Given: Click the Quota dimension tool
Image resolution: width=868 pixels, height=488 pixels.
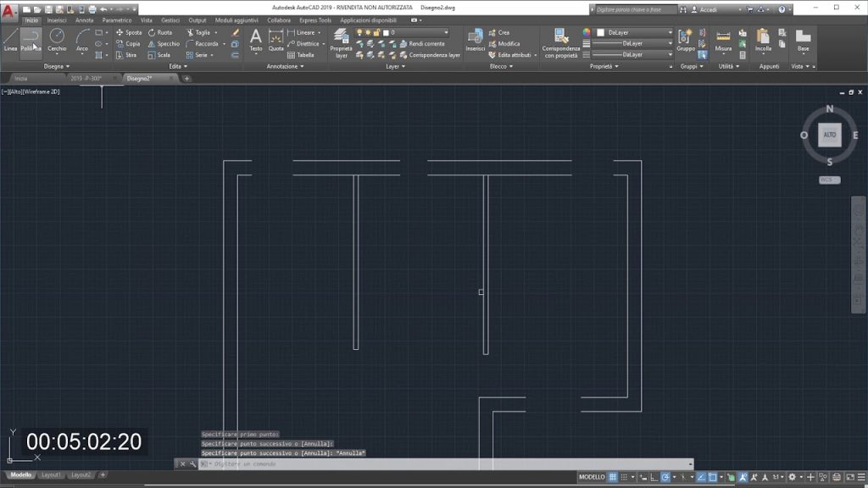Looking at the screenshot, I should pyautogui.click(x=275, y=41).
